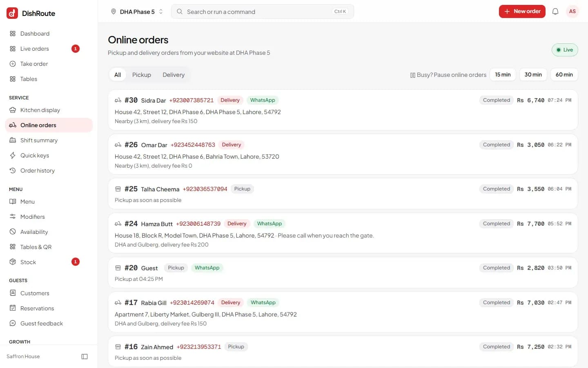Open order #30 from Sidra Dar
Viewport: 588px width, 368px height.
[343, 110]
